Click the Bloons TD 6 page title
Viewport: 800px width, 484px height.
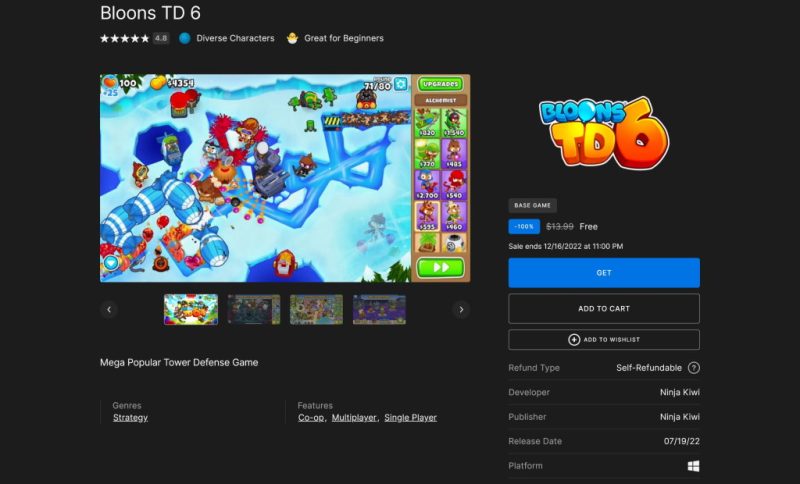(x=151, y=13)
